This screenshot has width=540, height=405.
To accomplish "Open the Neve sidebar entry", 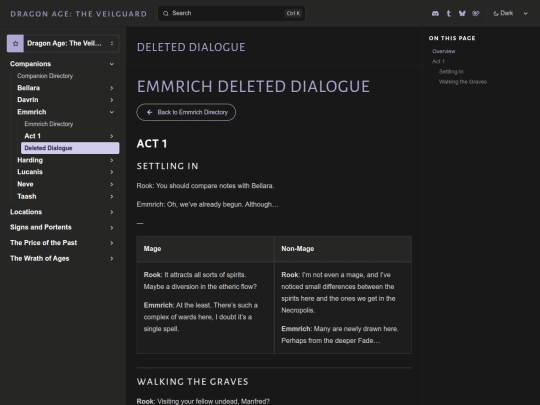I will [25, 184].
